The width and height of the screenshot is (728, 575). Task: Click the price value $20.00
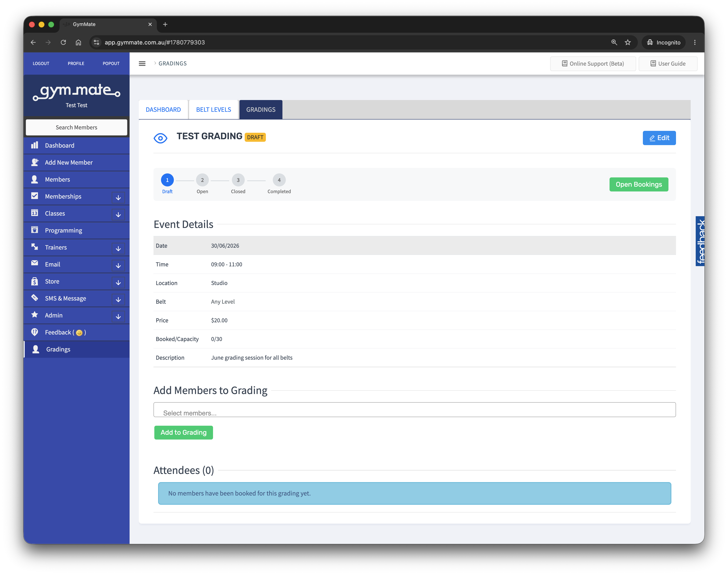click(219, 320)
